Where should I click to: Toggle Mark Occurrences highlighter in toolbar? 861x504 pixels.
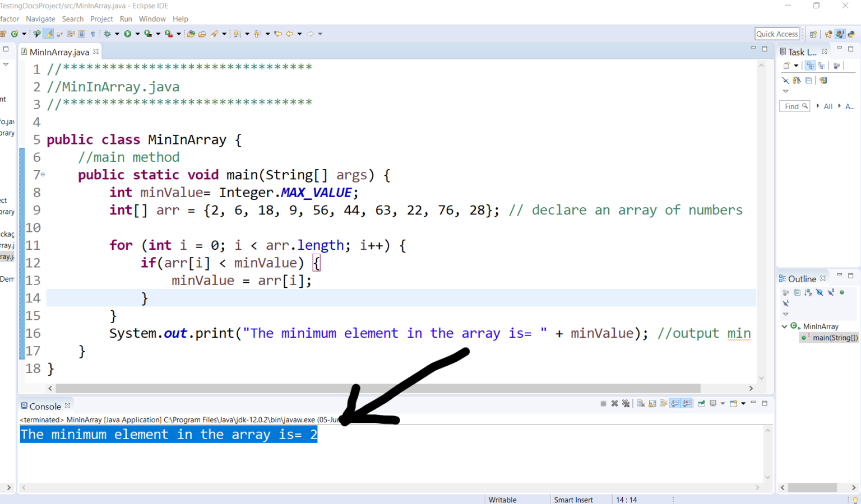[x=48, y=34]
